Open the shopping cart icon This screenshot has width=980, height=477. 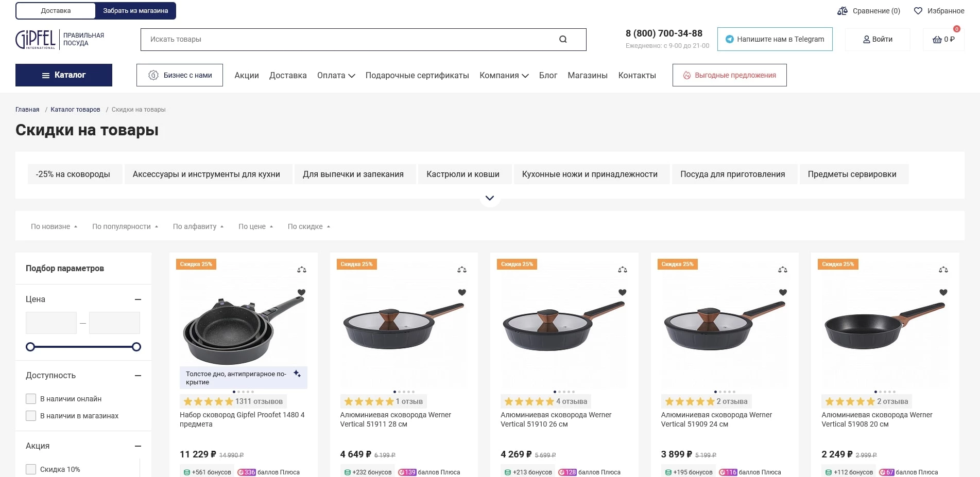(x=937, y=40)
